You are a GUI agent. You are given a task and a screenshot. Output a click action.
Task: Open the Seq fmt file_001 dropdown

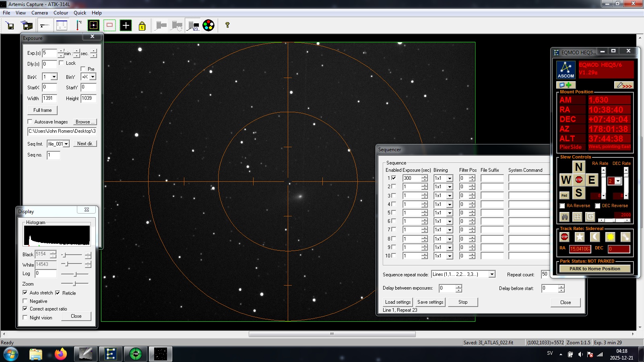coord(66,144)
